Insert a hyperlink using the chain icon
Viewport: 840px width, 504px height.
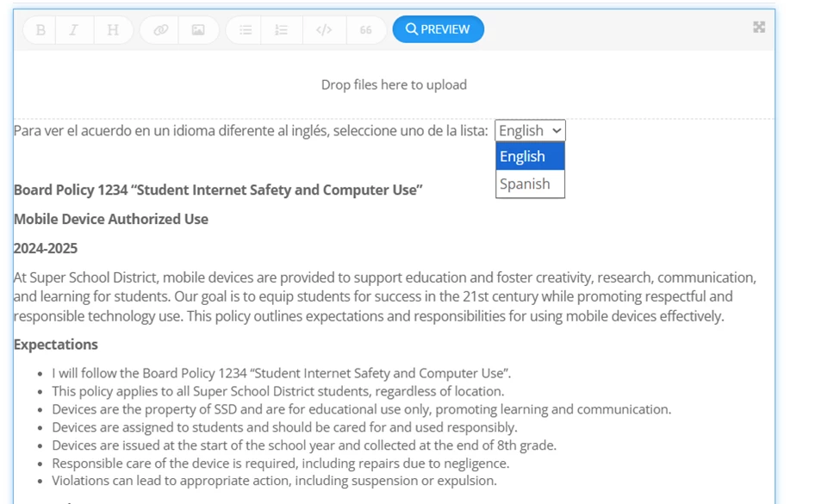click(x=159, y=29)
